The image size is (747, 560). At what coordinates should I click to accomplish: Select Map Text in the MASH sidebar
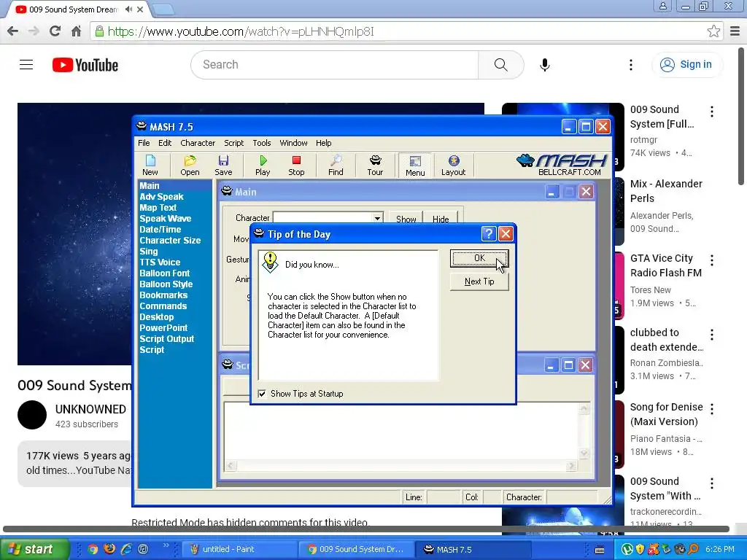point(158,208)
